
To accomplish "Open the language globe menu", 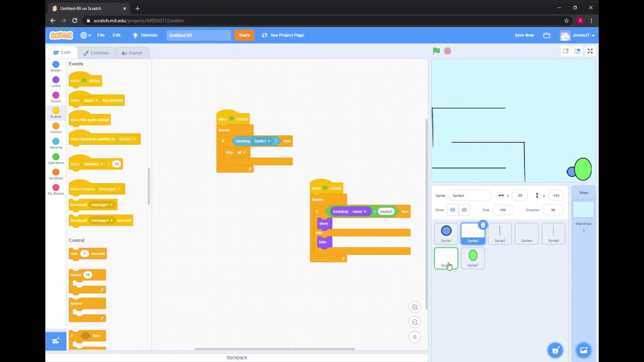I will pyautogui.click(x=86, y=35).
